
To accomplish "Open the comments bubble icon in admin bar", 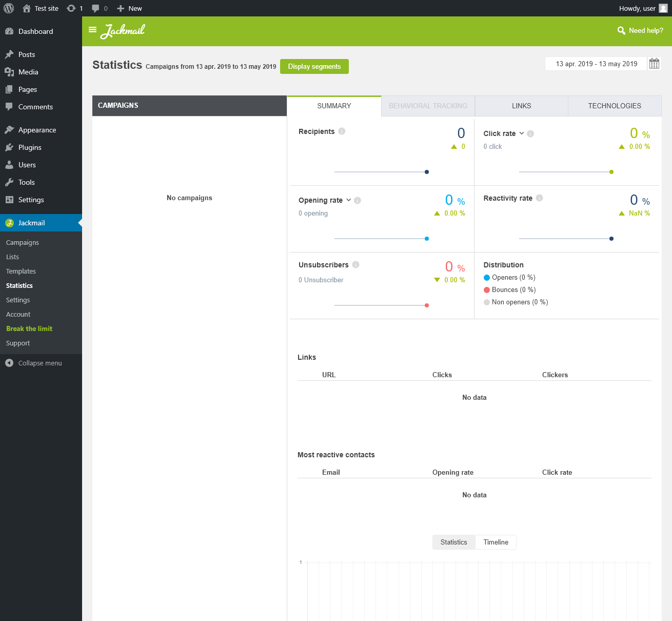I will tap(95, 8).
